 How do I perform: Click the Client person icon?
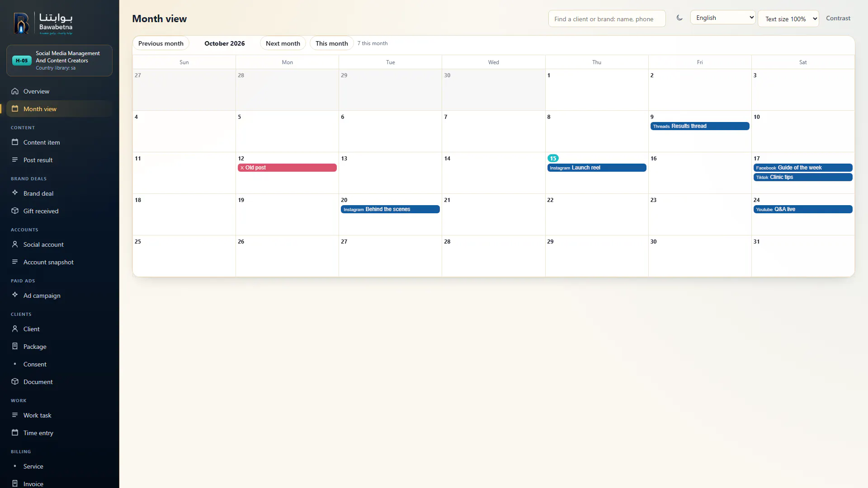pos(15,329)
